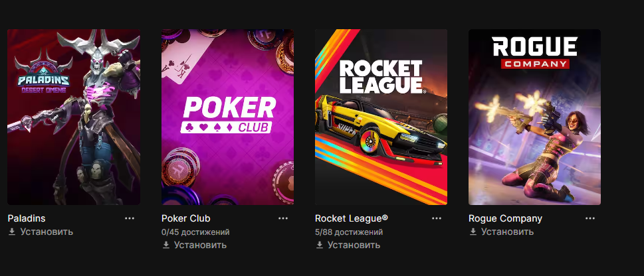The height and width of the screenshot is (276, 644).
Task: Open the three-dot menu for Poker Club
Action: tap(283, 218)
